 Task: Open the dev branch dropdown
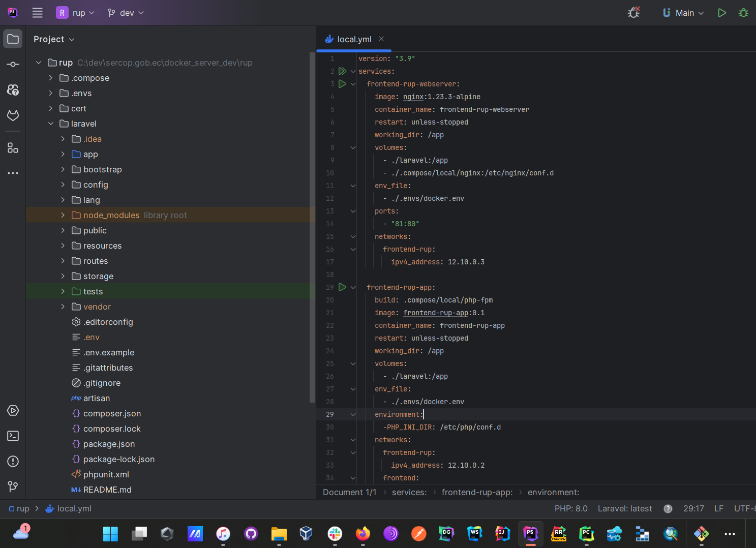126,13
